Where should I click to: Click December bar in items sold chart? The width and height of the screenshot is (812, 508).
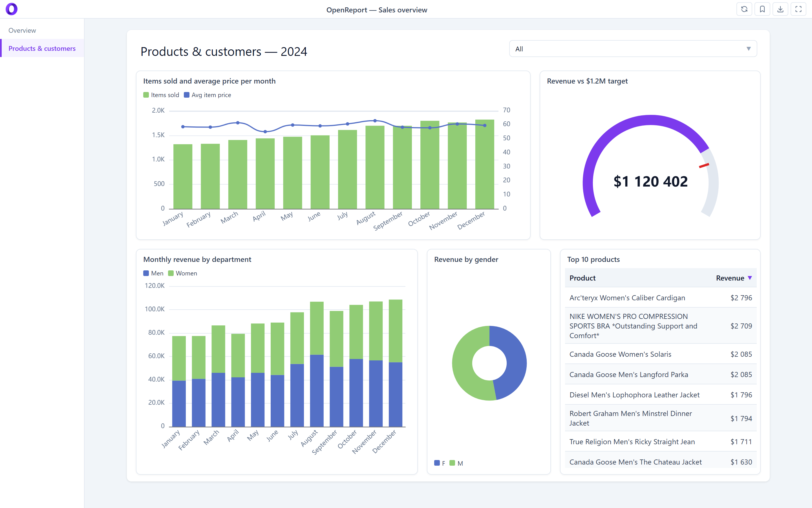(x=484, y=164)
